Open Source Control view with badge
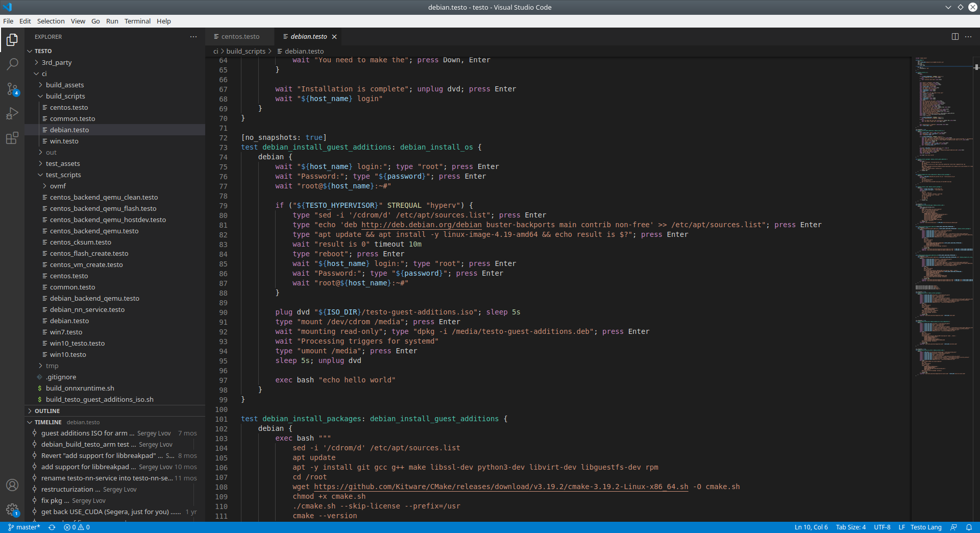Viewport: 980px width, 533px height. (12, 89)
